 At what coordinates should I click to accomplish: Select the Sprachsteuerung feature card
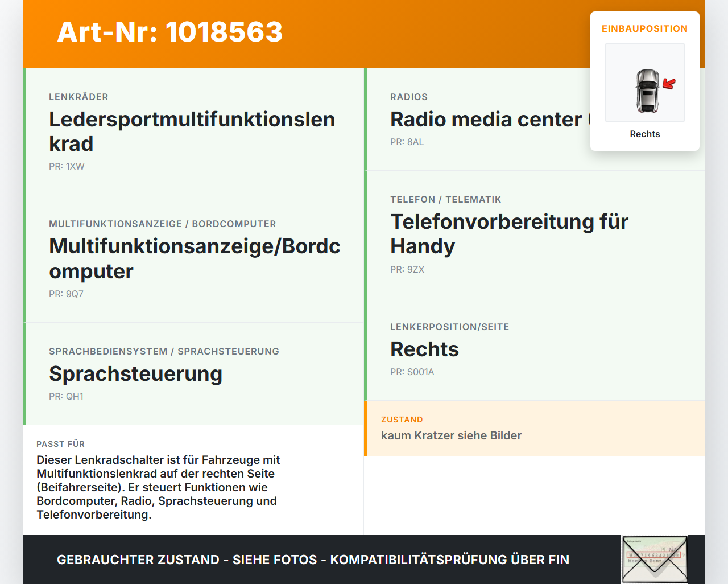136,374
